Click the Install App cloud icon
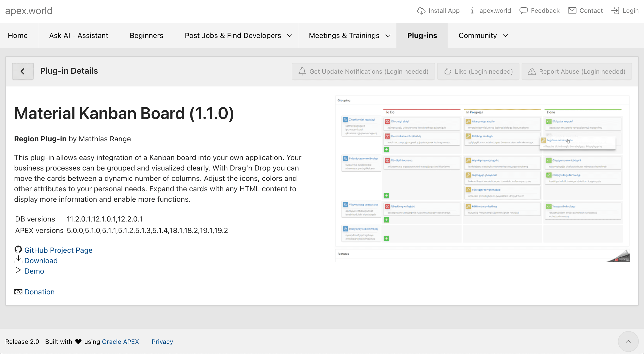Image resolution: width=644 pixels, height=354 pixels. (421, 11)
